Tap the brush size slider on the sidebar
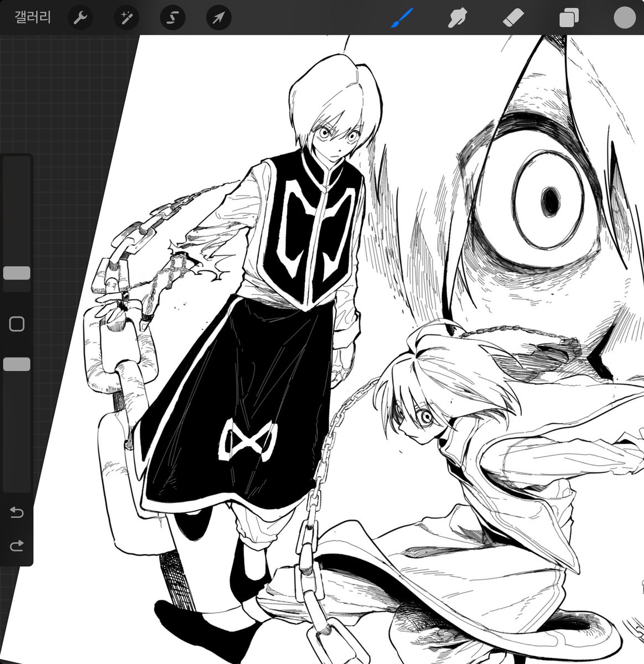644x664 pixels. (x=17, y=272)
